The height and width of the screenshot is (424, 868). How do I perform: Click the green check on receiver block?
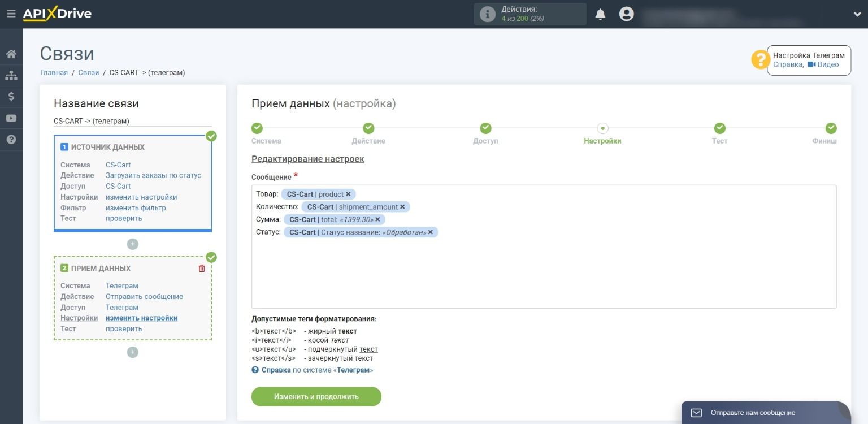tap(211, 258)
